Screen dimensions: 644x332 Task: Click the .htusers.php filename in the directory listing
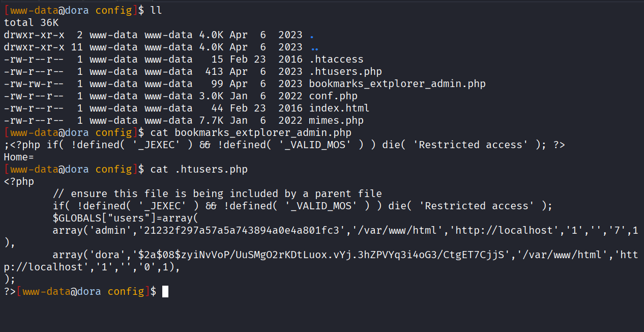345,72
